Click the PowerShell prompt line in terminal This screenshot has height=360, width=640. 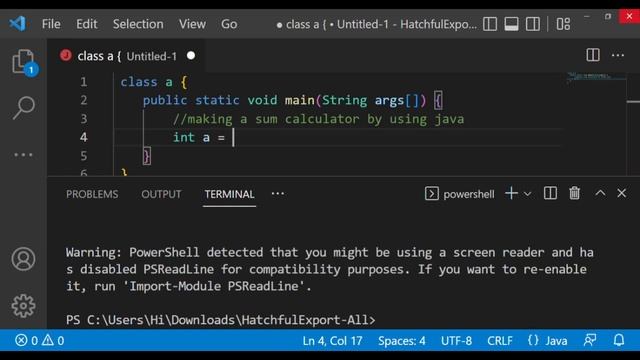(220, 320)
